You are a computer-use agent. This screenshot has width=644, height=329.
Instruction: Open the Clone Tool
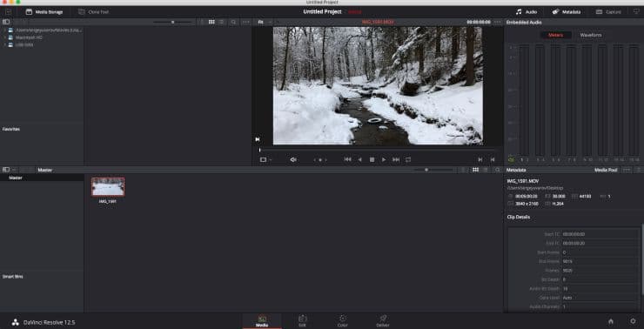(93, 12)
